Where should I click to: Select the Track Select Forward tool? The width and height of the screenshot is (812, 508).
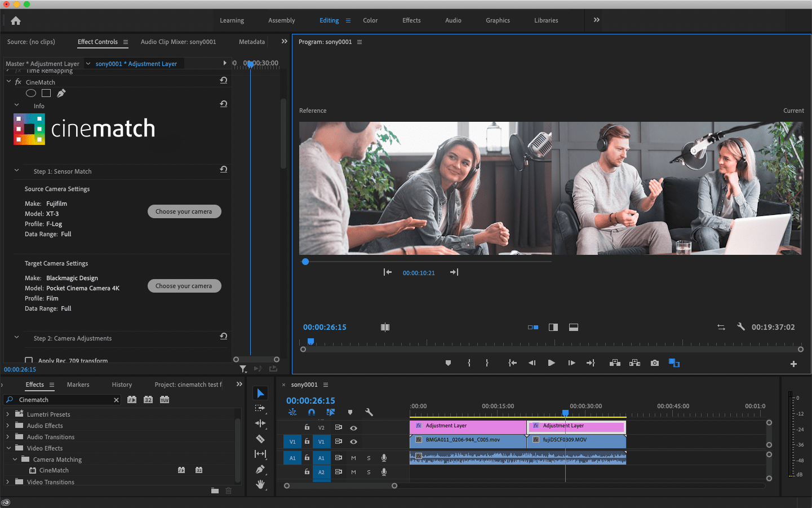[x=260, y=408]
